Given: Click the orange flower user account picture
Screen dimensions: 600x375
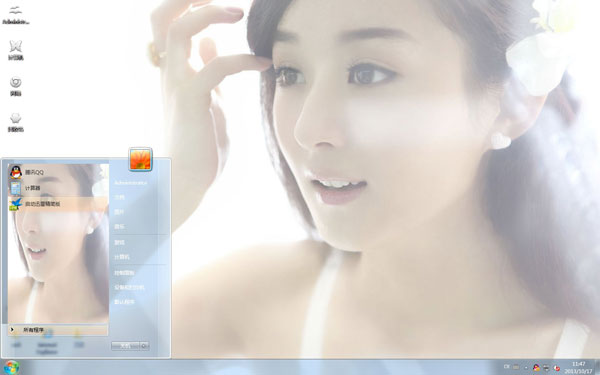Looking at the screenshot, I should tap(140, 159).
